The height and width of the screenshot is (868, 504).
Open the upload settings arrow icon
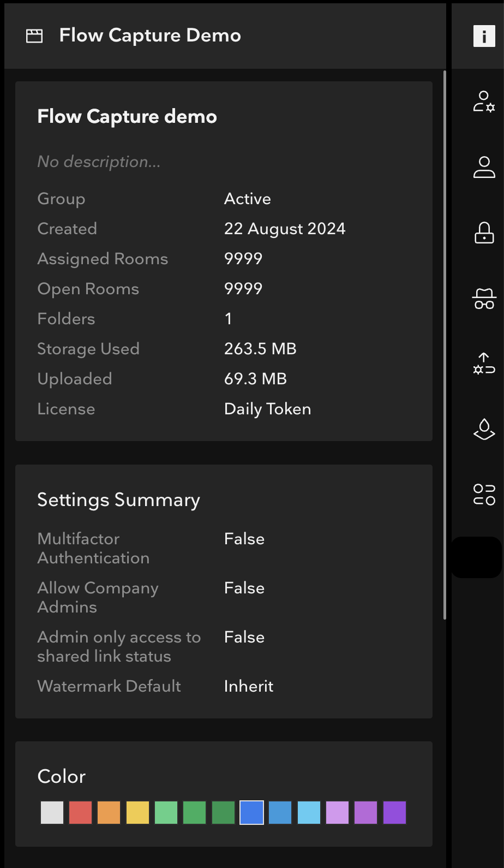click(484, 364)
